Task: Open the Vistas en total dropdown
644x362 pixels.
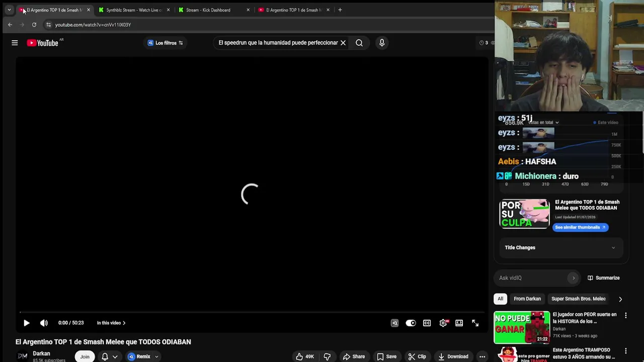Action: (543, 122)
